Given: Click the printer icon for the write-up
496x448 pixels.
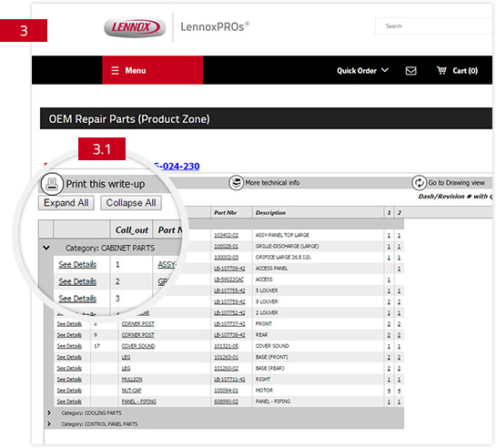Looking at the screenshot, I should 52,184.
